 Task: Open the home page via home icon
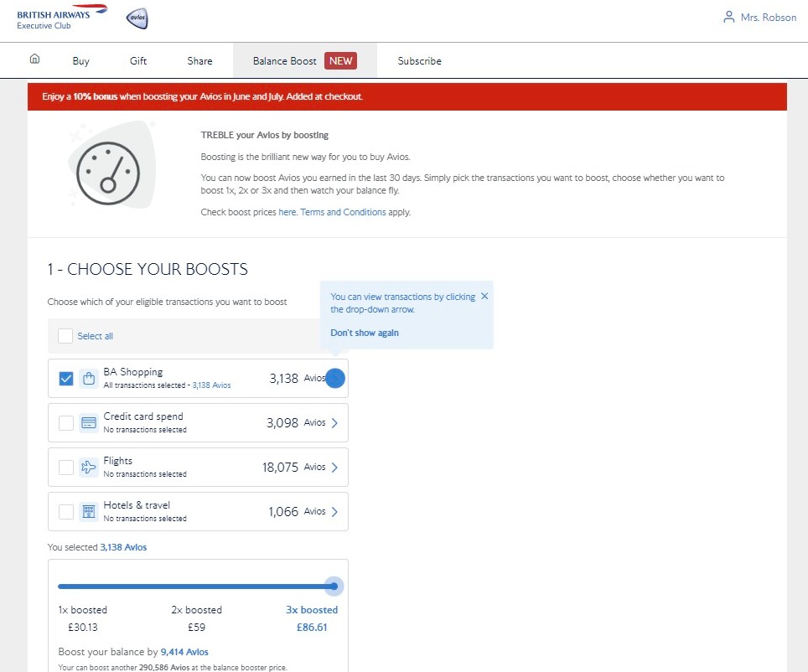(x=34, y=59)
